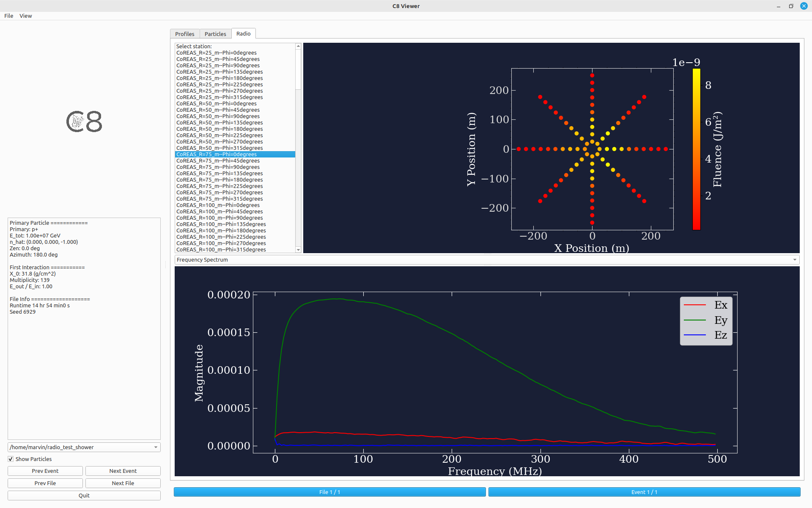Close the C8 Viewer window

804,6
